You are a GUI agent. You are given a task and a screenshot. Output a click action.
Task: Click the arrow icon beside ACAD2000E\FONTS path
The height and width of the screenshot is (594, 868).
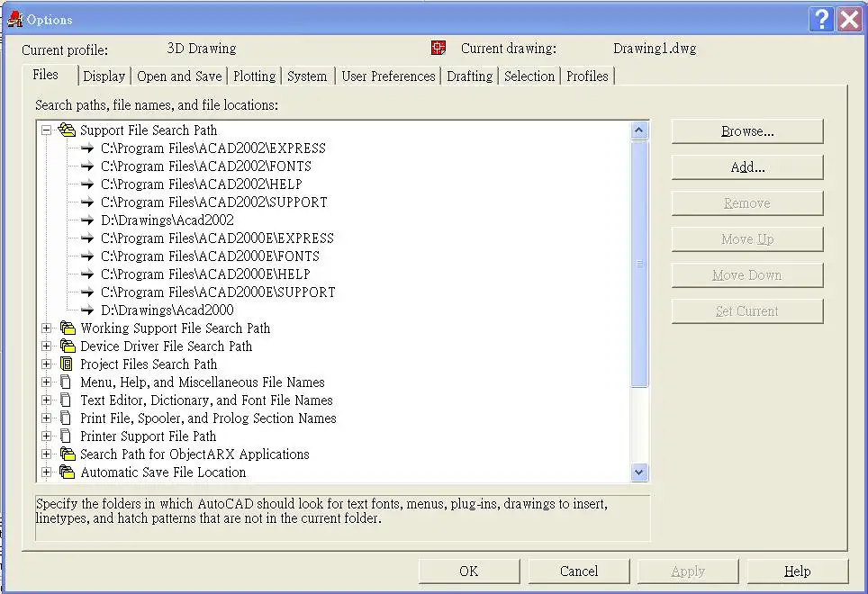(87, 256)
